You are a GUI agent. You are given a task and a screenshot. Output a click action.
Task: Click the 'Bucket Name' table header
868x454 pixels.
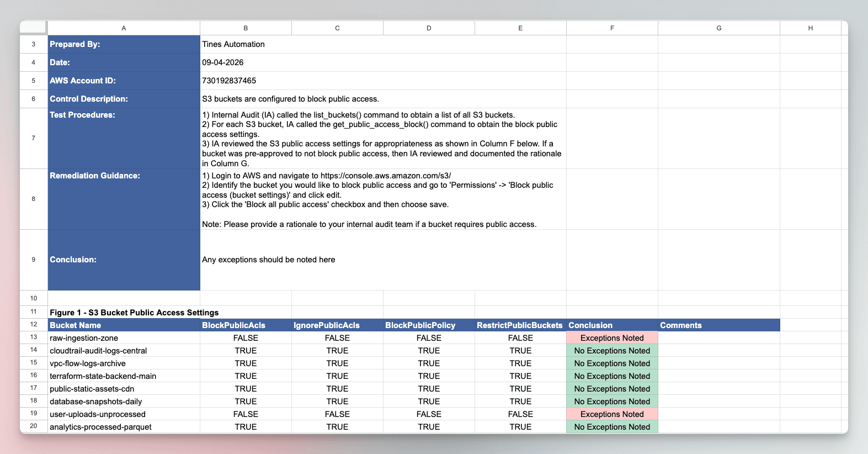[124, 325]
